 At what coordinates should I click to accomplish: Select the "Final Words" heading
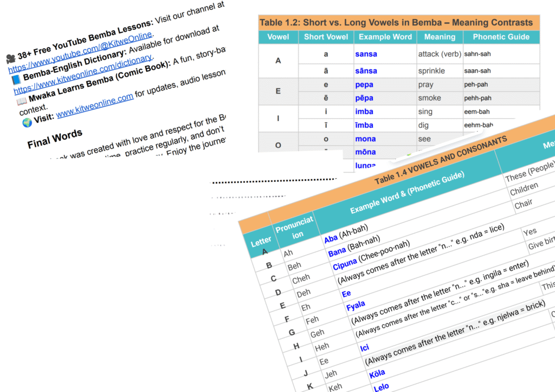coord(55,139)
